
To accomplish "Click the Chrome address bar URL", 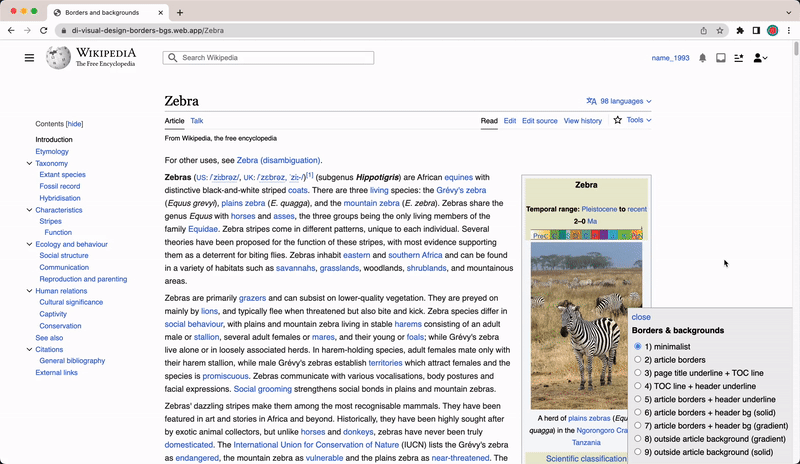I will pos(148,31).
